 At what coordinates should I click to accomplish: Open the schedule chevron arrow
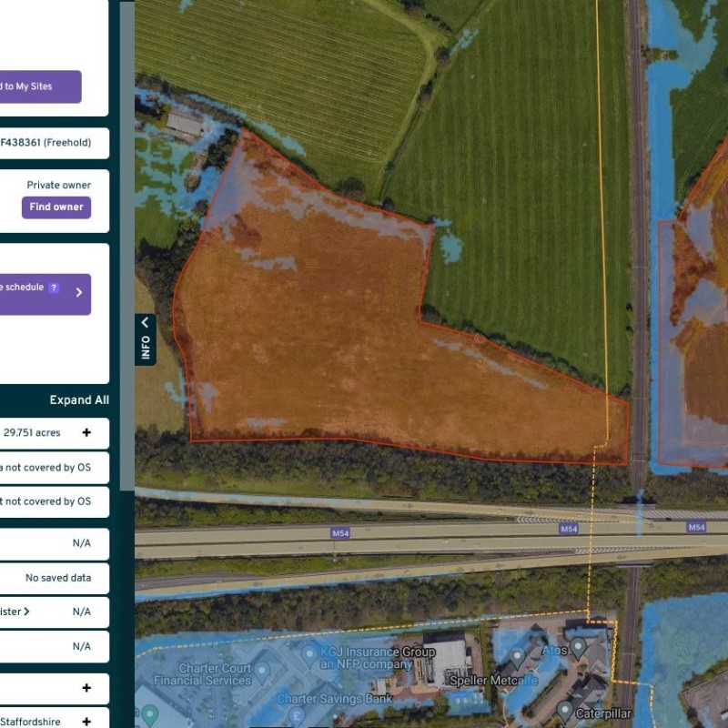(x=79, y=293)
